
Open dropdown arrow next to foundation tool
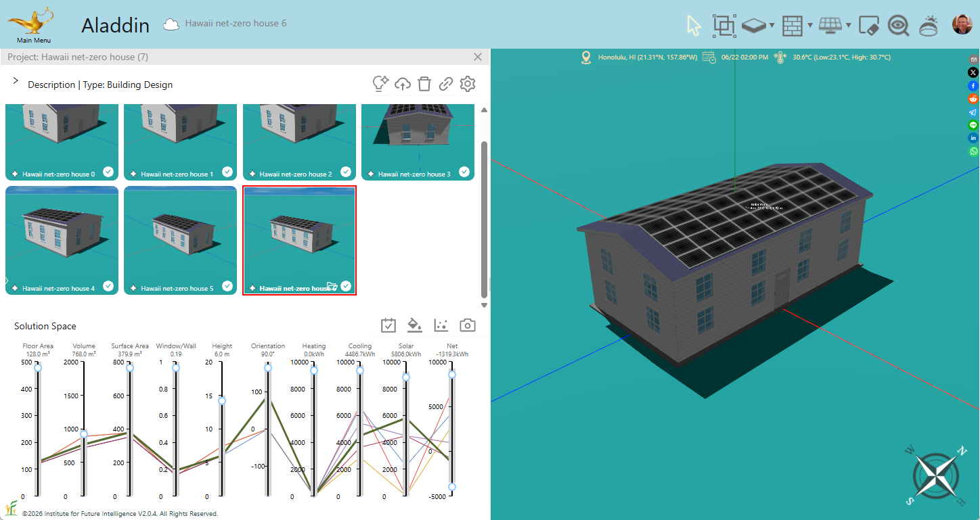click(772, 26)
